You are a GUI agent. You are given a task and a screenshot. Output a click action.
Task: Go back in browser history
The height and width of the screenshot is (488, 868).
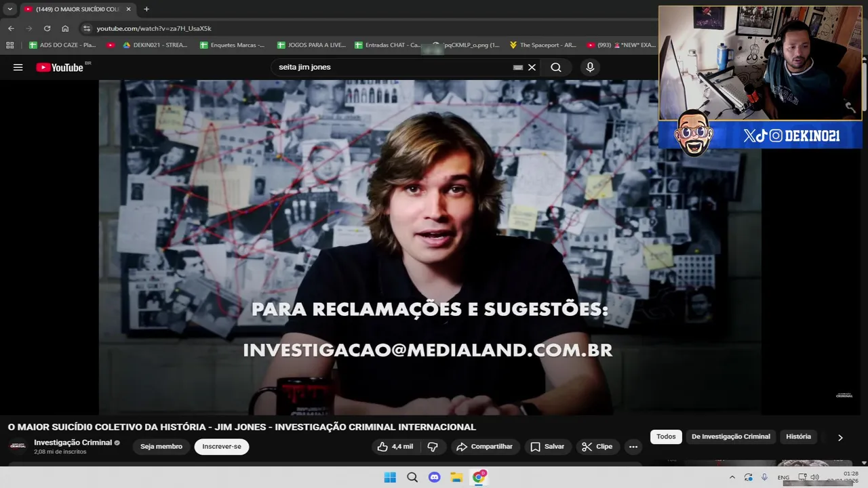click(11, 28)
